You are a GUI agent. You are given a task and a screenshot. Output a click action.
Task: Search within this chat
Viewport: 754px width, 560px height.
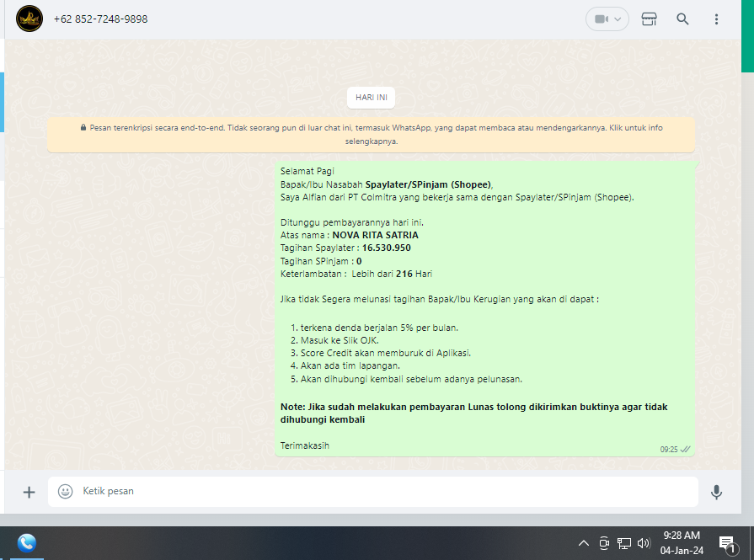click(682, 19)
